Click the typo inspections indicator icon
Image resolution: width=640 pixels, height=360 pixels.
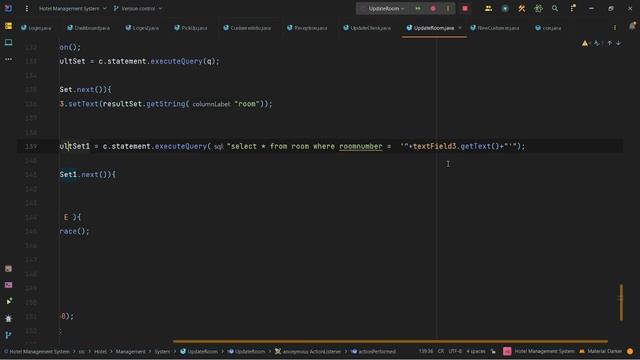(597, 43)
